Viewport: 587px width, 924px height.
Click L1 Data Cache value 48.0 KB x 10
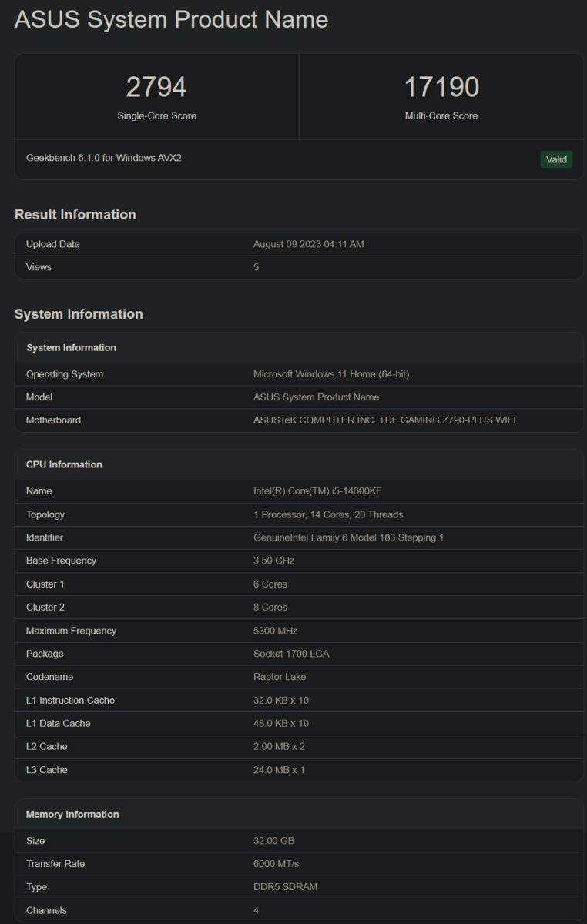(281, 723)
